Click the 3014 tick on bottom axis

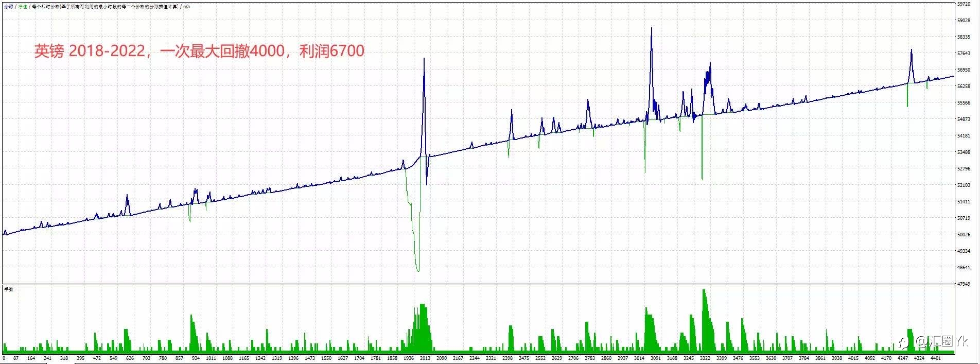[x=639, y=358]
